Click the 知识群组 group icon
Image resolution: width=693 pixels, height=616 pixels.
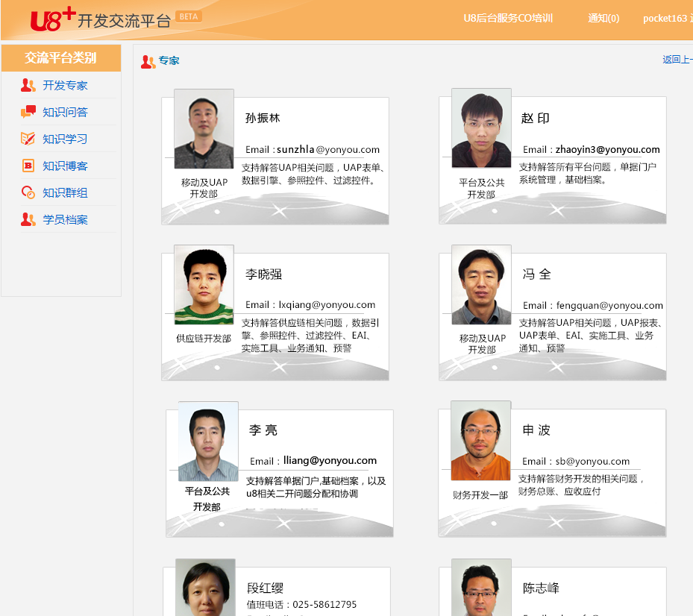[x=28, y=192]
